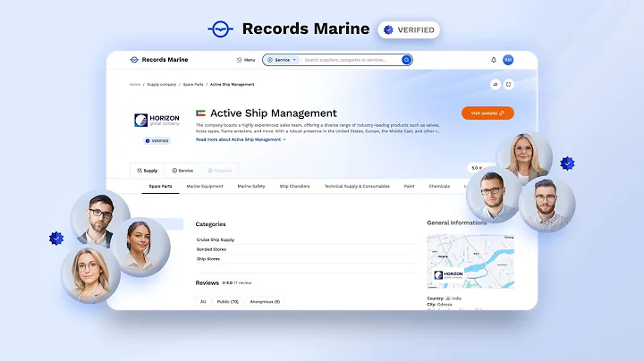Open the location map thumbnail
The height and width of the screenshot is (361, 644).
470,261
